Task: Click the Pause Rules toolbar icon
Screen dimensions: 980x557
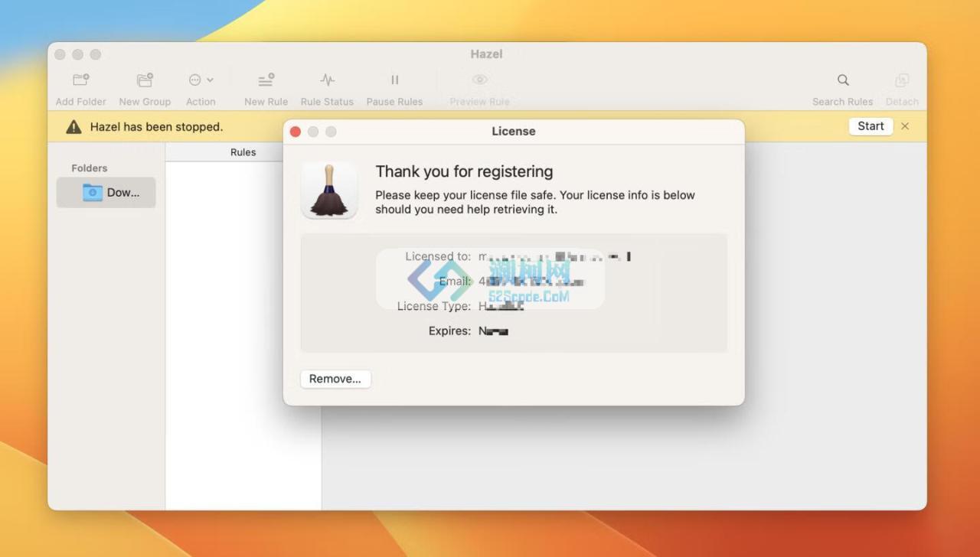Action: (x=394, y=80)
